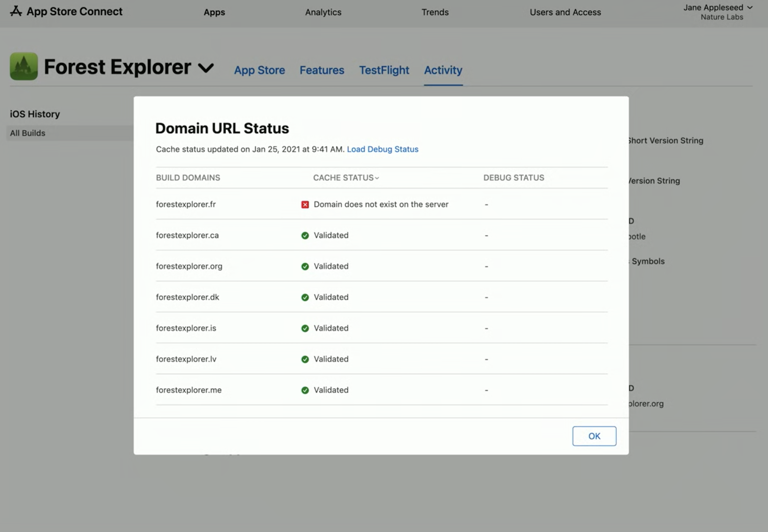The width and height of the screenshot is (768, 532).
Task: Open Users and Access in top navigation
Action: coord(565,12)
